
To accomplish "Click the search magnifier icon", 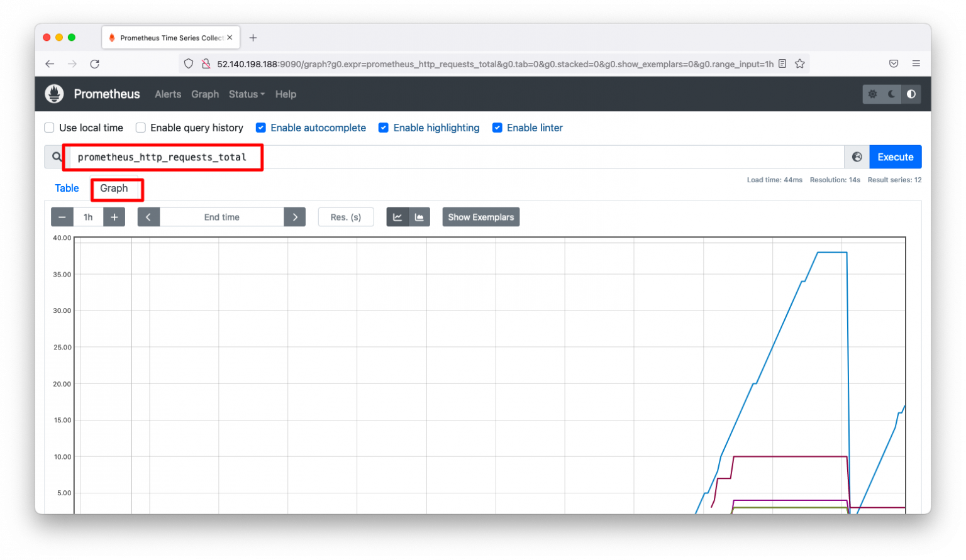I will tap(57, 156).
